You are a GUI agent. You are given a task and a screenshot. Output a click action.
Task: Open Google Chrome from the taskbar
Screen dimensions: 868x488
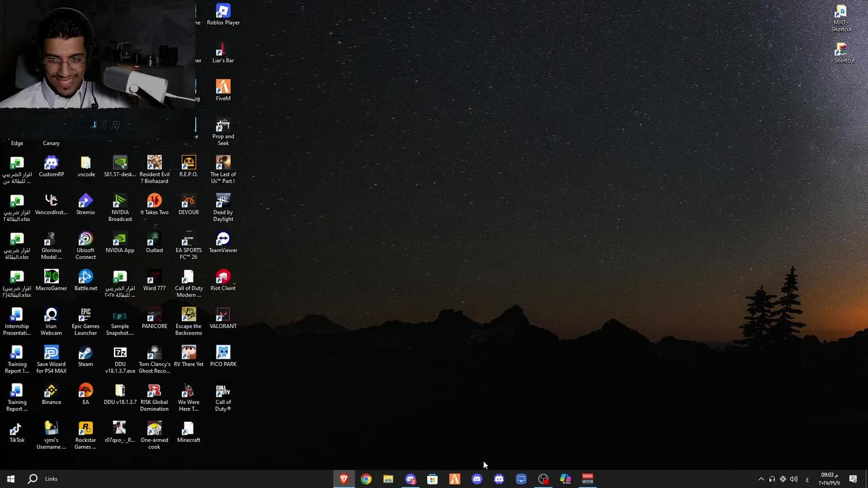coord(366,479)
